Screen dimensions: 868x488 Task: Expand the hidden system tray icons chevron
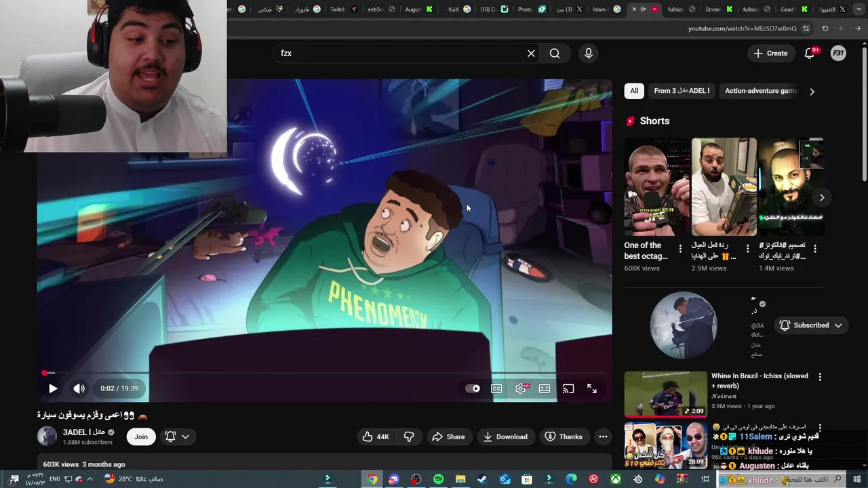[x=90, y=479]
